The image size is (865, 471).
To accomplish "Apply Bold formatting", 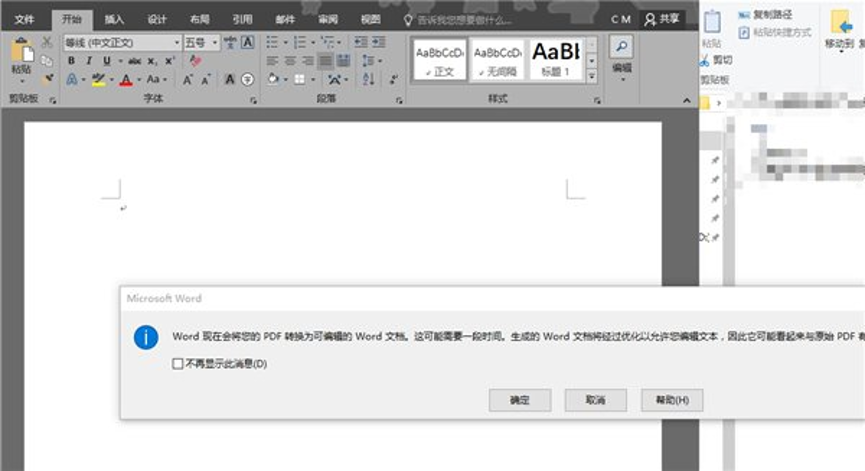I will click(71, 61).
